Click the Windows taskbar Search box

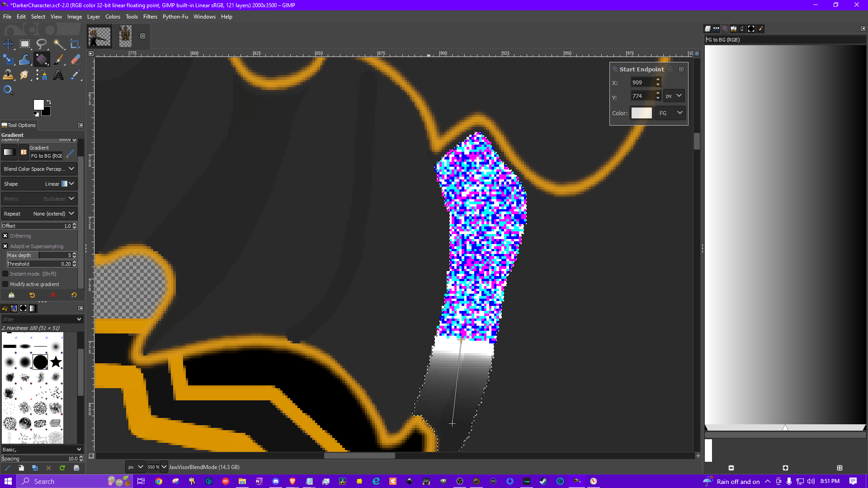coord(63,481)
